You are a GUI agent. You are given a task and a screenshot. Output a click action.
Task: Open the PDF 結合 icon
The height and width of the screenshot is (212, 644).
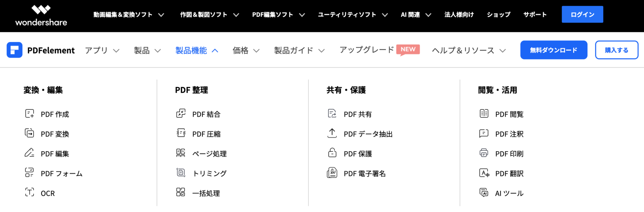181,114
